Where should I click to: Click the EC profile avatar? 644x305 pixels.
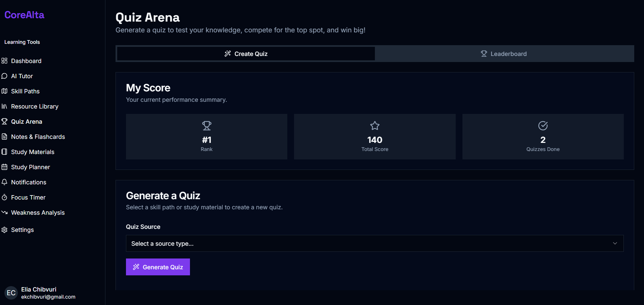click(11, 293)
